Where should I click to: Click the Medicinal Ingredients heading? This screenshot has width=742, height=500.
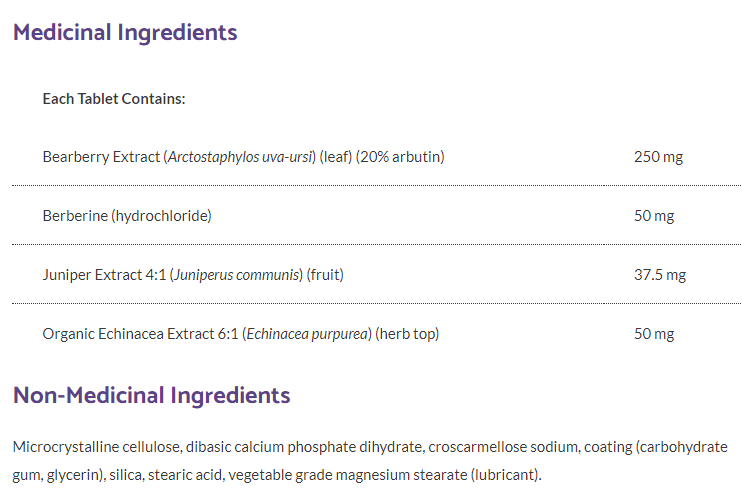tap(125, 32)
